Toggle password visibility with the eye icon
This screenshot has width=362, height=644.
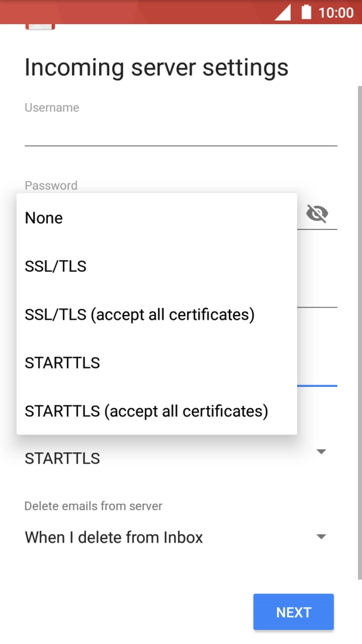pyautogui.click(x=317, y=213)
